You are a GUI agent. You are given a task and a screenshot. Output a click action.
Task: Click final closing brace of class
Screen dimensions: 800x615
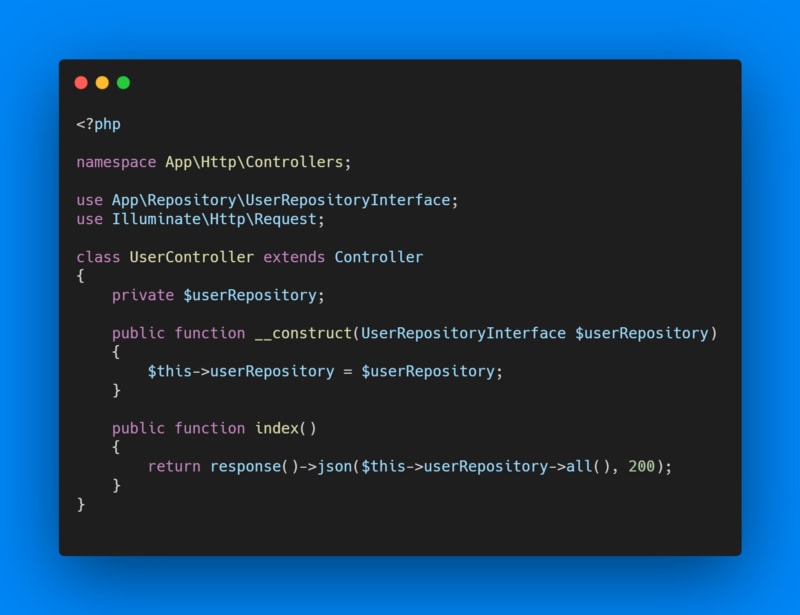point(81,505)
